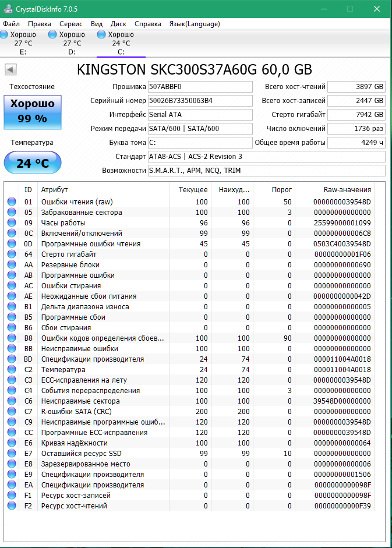This screenshot has width=392, height=548.
Task: Click blue health orb for drive E:
Action: click(x=4, y=34)
